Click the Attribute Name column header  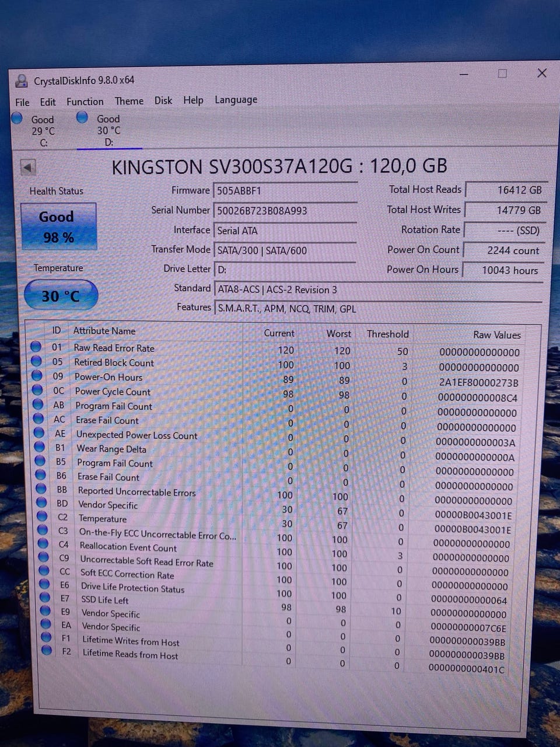point(104,331)
